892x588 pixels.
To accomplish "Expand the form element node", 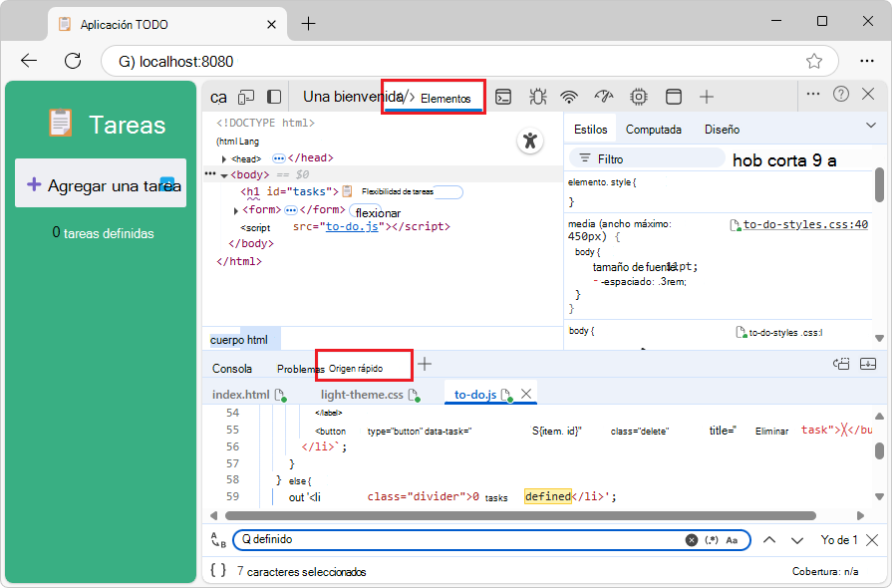I will [236, 210].
